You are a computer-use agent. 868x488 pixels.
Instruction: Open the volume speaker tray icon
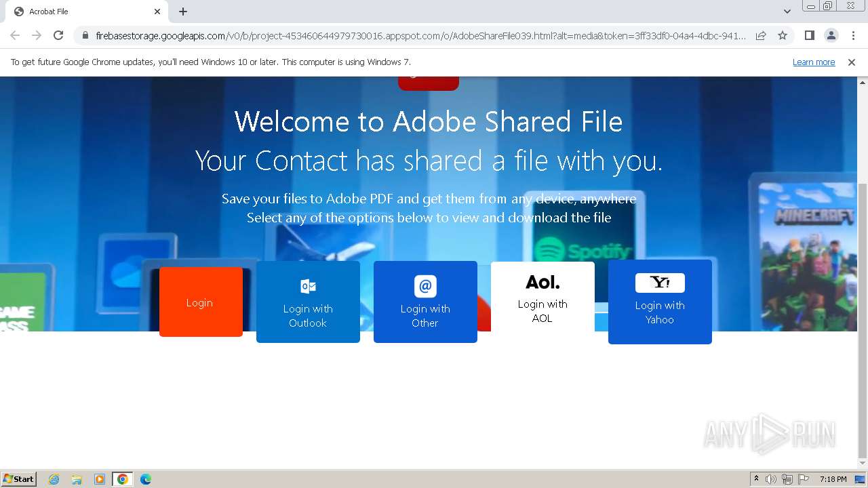point(771,479)
